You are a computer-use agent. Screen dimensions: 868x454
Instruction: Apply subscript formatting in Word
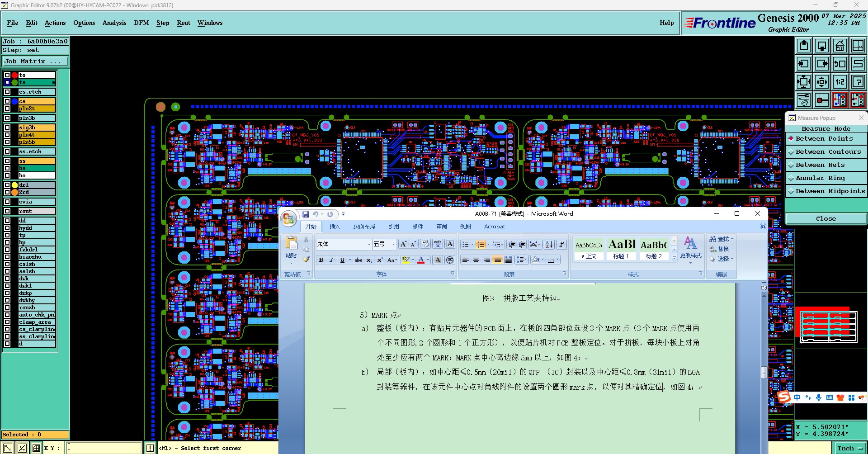coord(369,260)
